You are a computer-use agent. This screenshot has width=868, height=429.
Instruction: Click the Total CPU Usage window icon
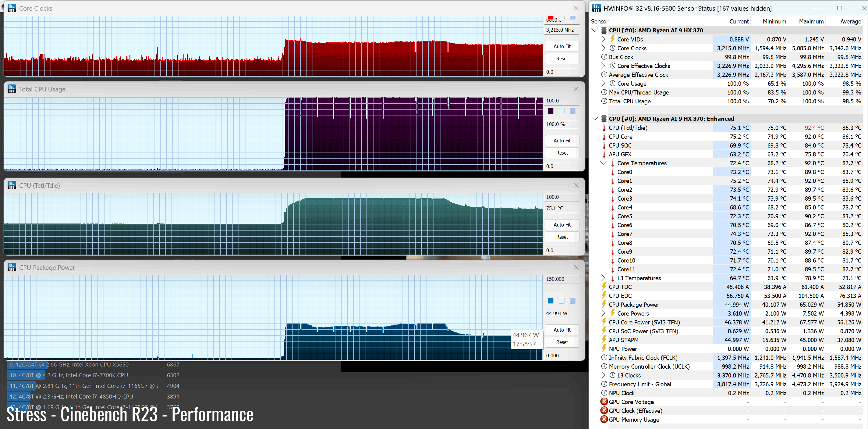click(12, 89)
